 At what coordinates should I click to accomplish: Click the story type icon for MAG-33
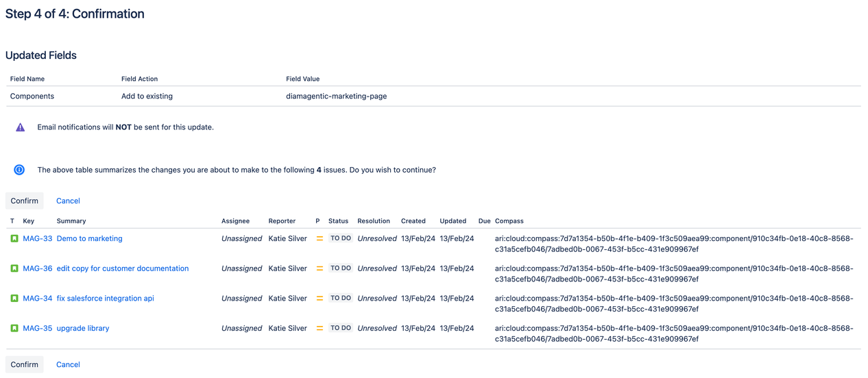(x=14, y=238)
